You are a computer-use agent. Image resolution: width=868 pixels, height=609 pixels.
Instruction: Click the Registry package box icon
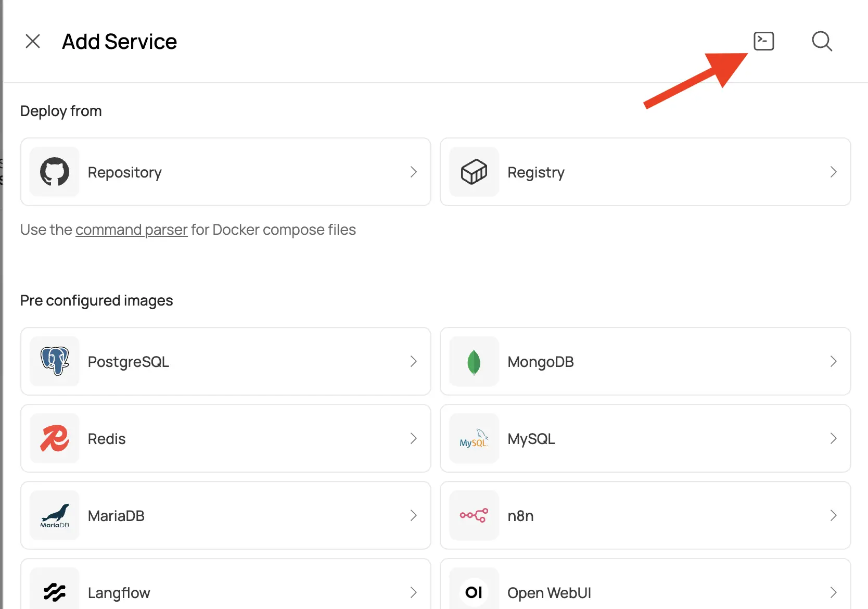[474, 172]
